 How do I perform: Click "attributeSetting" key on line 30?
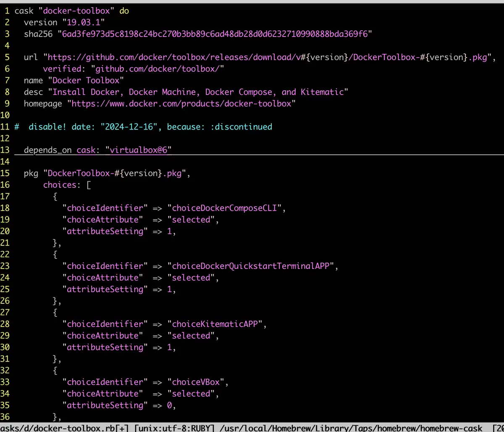(105, 347)
